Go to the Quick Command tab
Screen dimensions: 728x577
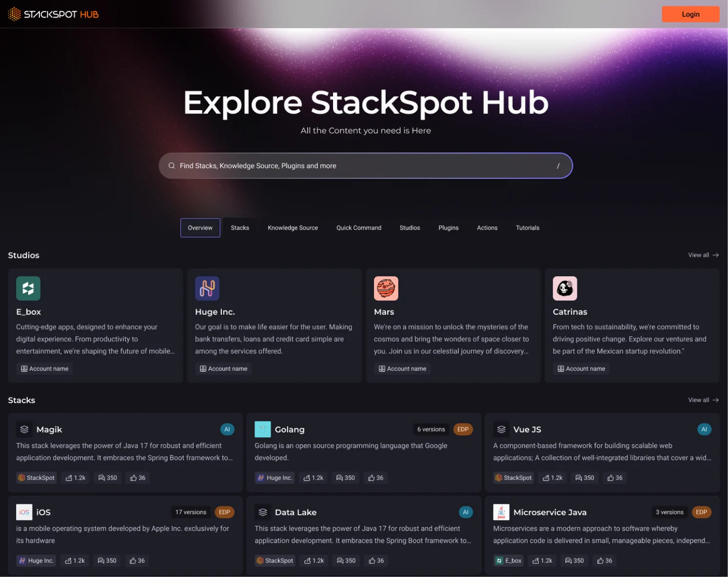pos(359,228)
